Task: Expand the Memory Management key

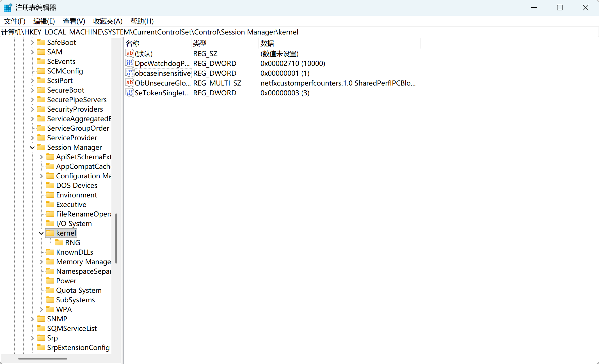Action: click(x=41, y=262)
